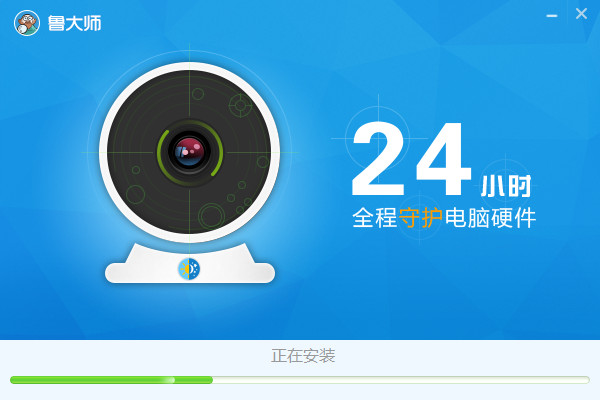Click the day/night sun-moon icon on camera base
Screen dimensions: 600x400
pyautogui.click(x=189, y=269)
